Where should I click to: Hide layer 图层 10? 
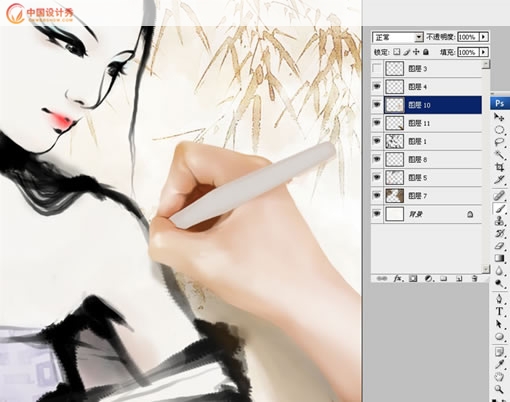coord(377,105)
